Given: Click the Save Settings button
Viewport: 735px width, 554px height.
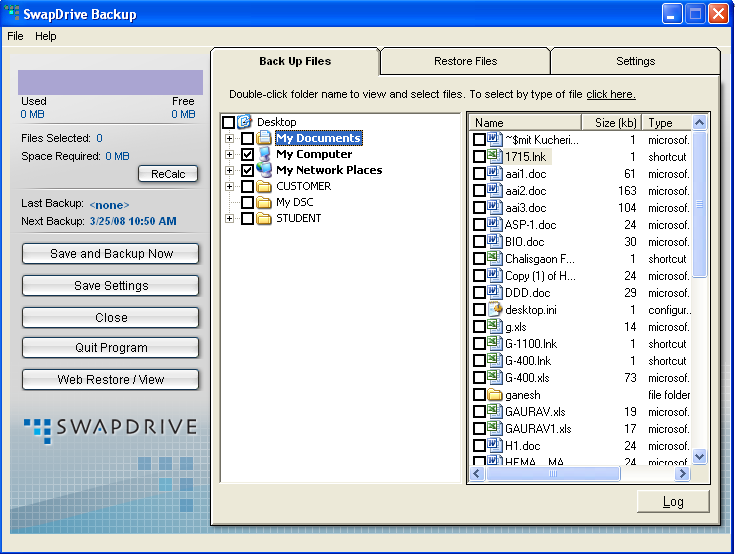Looking at the screenshot, I should (111, 285).
